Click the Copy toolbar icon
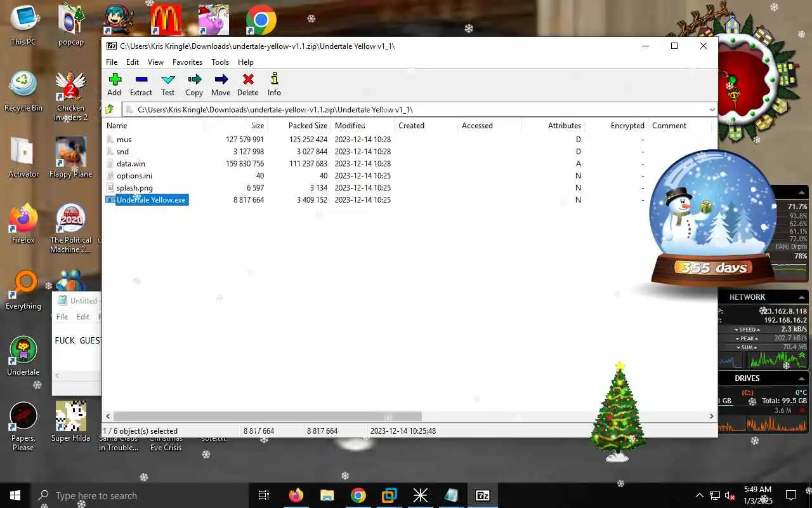The width and height of the screenshot is (812, 508). [194, 84]
